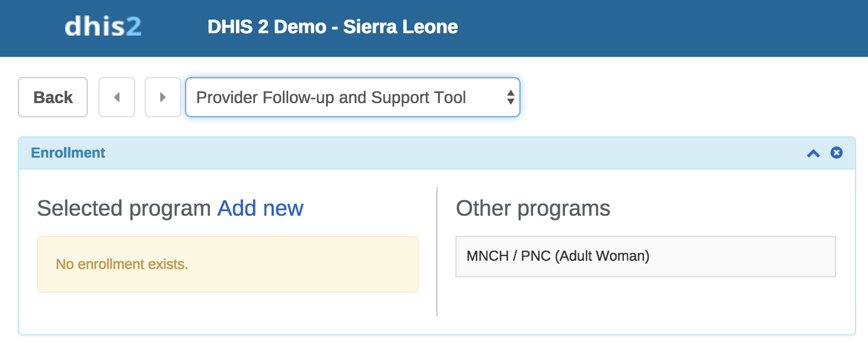The width and height of the screenshot is (868, 352).
Task: Click the up-down arrows on program selector
Action: tap(510, 98)
